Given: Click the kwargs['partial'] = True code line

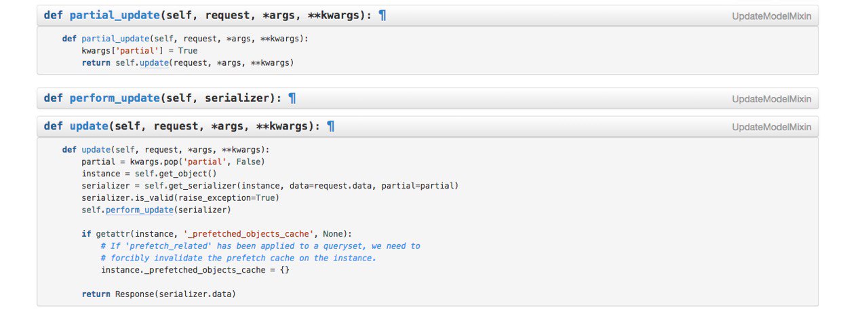Looking at the screenshot, I should [140, 51].
